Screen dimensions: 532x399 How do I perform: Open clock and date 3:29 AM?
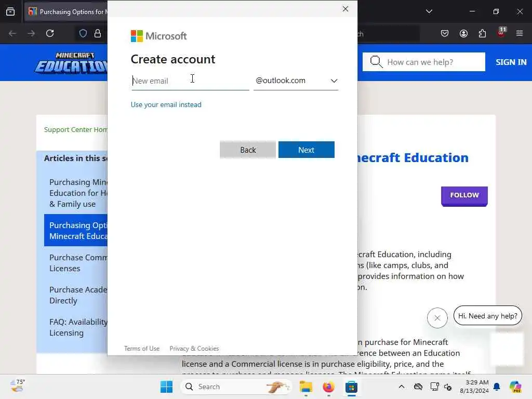pos(474,387)
